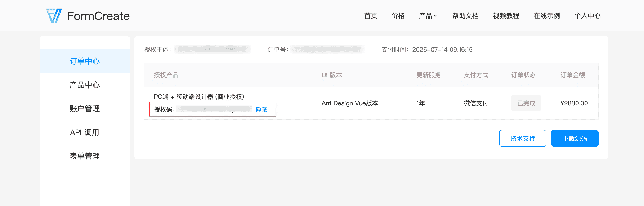Go to API 调用 in the sidebar
This screenshot has height=206, width=644.
coord(85,132)
